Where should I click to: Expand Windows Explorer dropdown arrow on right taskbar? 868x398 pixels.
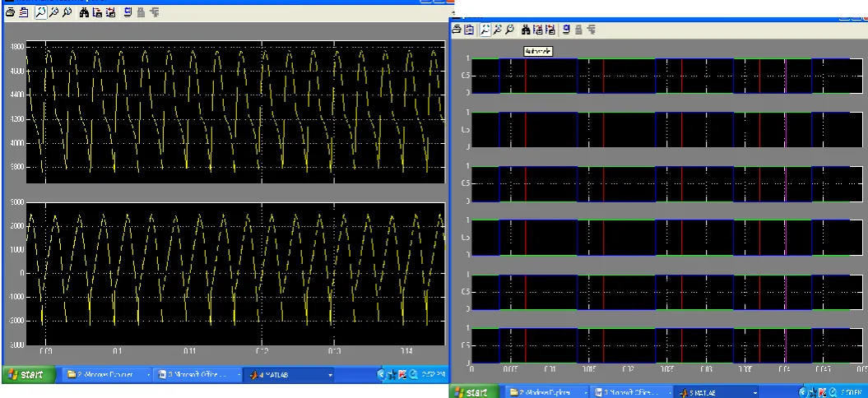[x=586, y=392]
